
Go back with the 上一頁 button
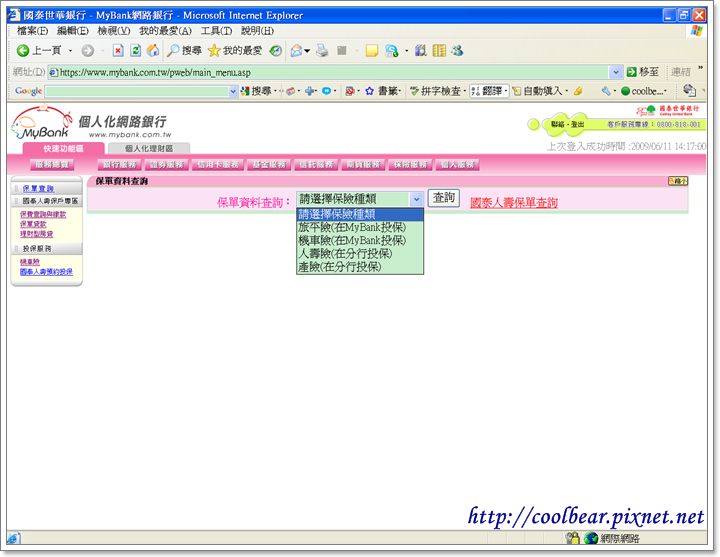(x=39, y=51)
